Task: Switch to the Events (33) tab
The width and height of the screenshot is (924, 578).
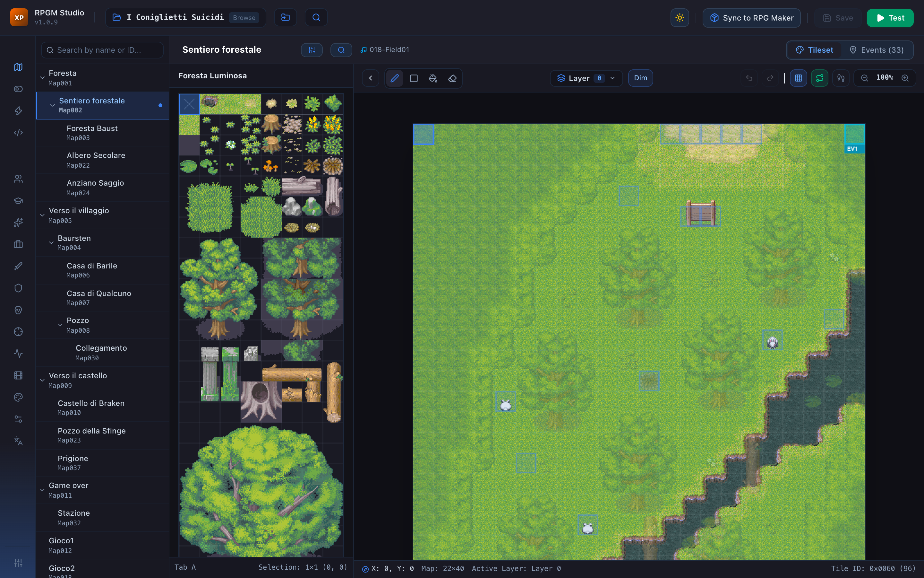Action: [876, 50]
